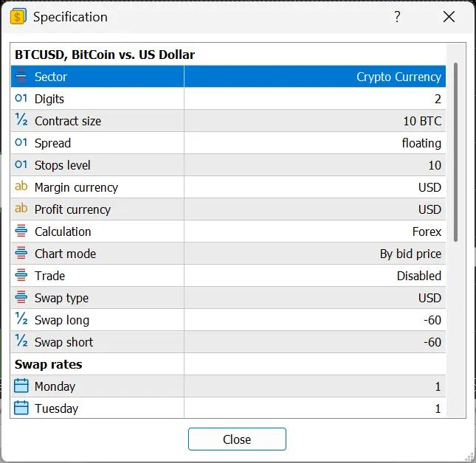The height and width of the screenshot is (463, 476).
Task: Click the Tuesday calendar icon
Action: point(21,408)
